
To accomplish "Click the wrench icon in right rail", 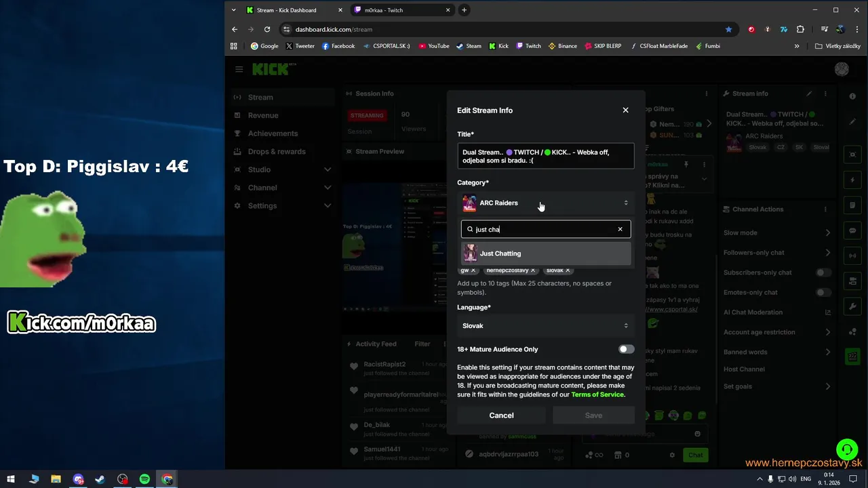I will click(852, 306).
